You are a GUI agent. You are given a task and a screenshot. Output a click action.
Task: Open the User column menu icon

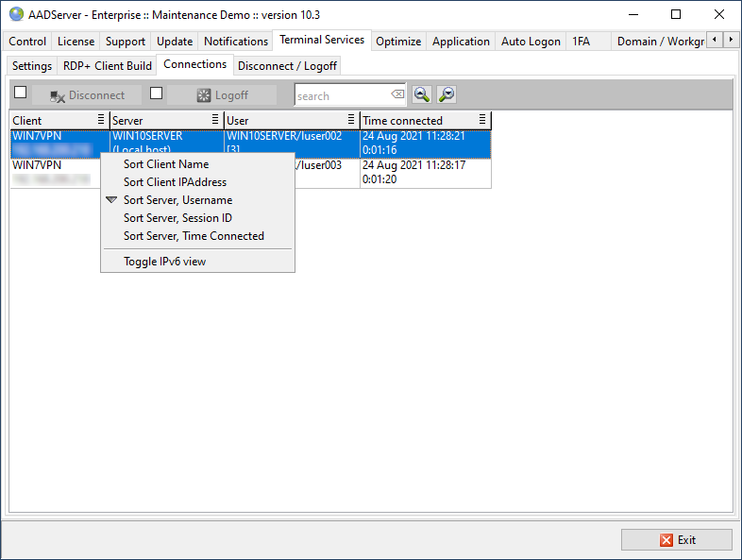coord(352,120)
